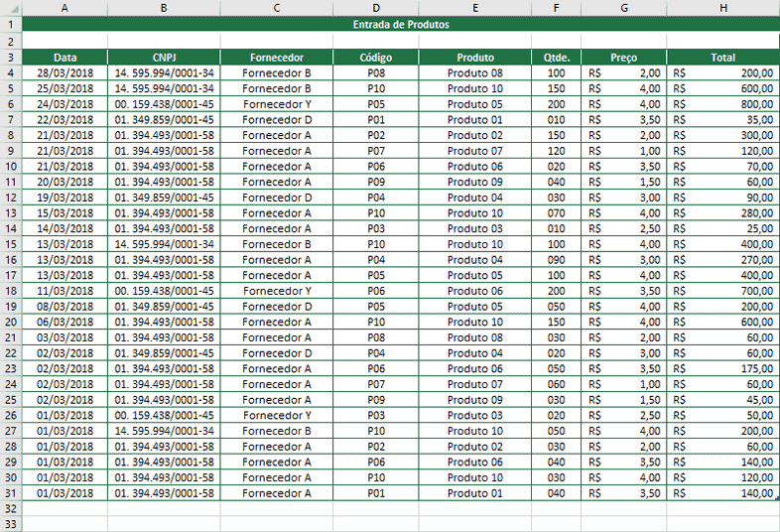
Task: Select 'Produto 06' in row 10
Action: tap(475, 166)
